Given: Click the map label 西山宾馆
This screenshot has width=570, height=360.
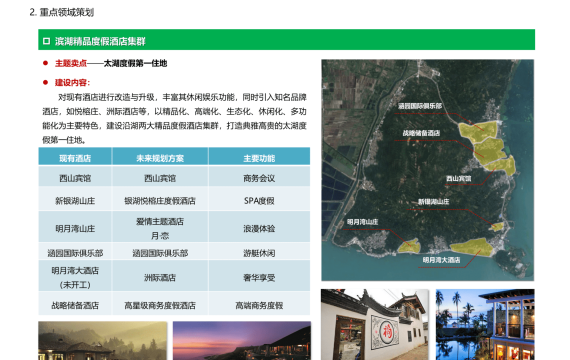Looking at the screenshot, I should point(458,178).
